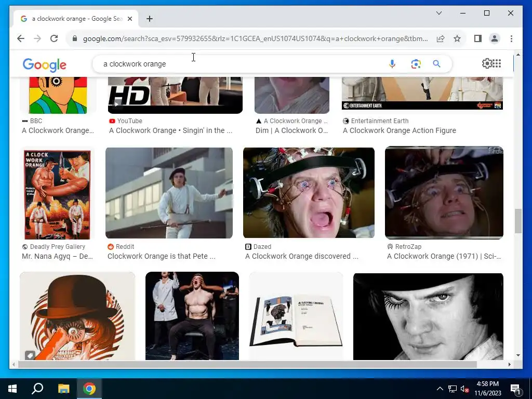Open the black-and-white eyelash portrait thumbnail
Screen dimensions: 532x399
click(x=428, y=317)
